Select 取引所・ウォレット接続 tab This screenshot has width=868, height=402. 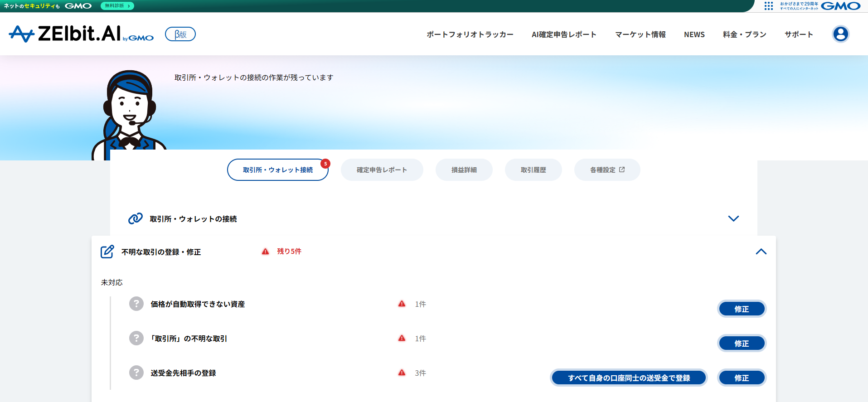click(278, 170)
